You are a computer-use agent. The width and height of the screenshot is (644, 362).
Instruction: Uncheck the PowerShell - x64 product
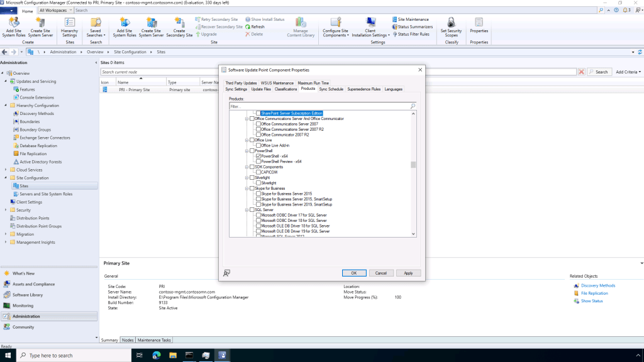[258, 156]
